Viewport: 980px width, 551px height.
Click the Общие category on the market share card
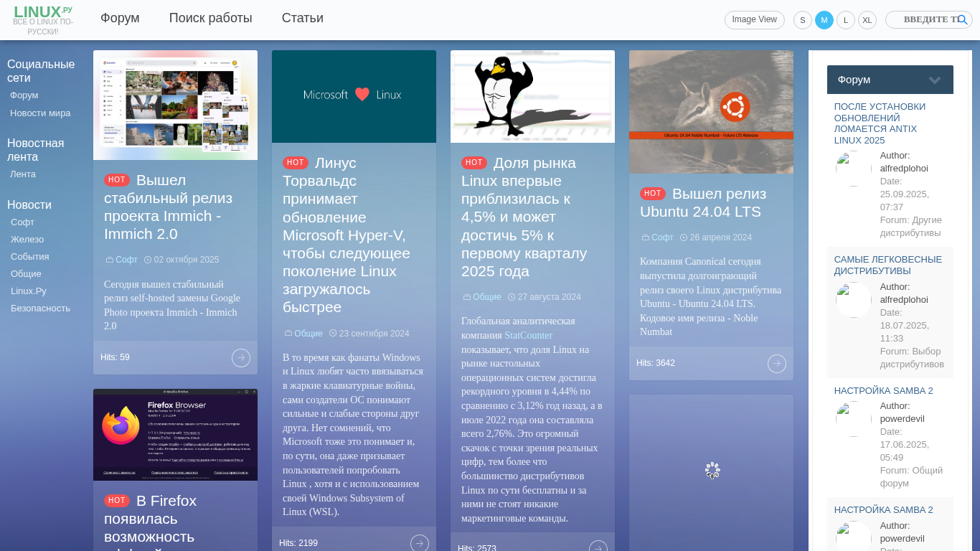click(487, 297)
